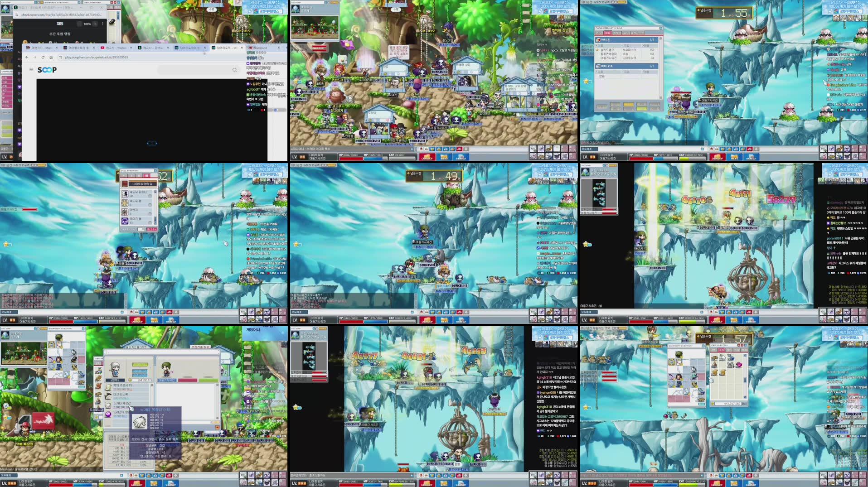Select the play.sooplive.com address bar
Screen dimensions: 868x487
[x=150, y=57]
